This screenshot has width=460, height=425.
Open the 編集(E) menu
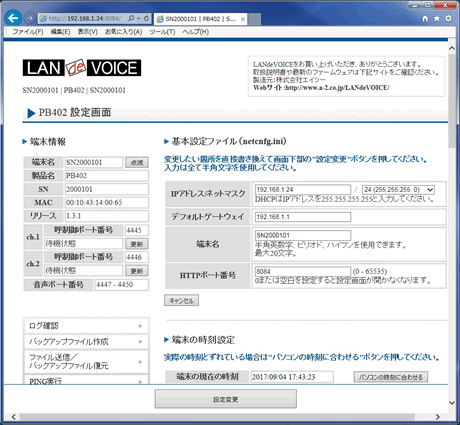60,32
